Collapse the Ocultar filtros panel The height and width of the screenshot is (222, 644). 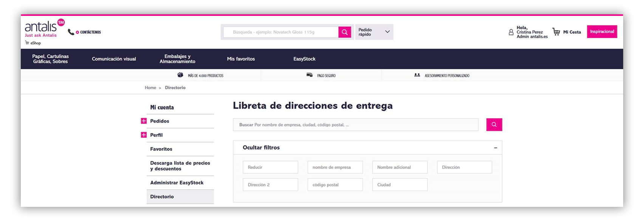point(495,148)
